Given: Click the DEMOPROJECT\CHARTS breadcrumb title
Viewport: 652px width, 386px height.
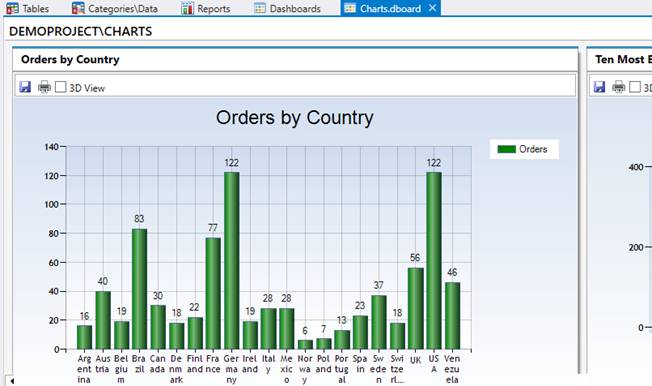Looking at the screenshot, I should coord(81,32).
